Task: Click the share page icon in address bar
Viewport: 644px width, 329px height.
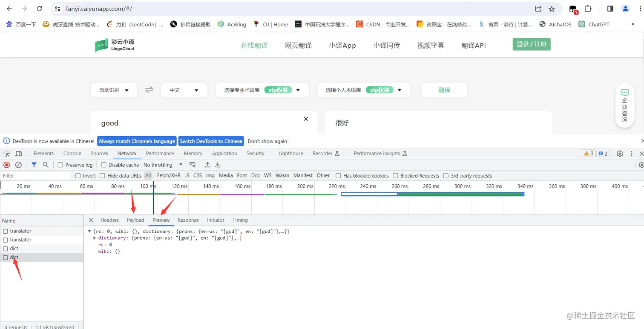Action: pyautogui.click(x=538, y=9)
